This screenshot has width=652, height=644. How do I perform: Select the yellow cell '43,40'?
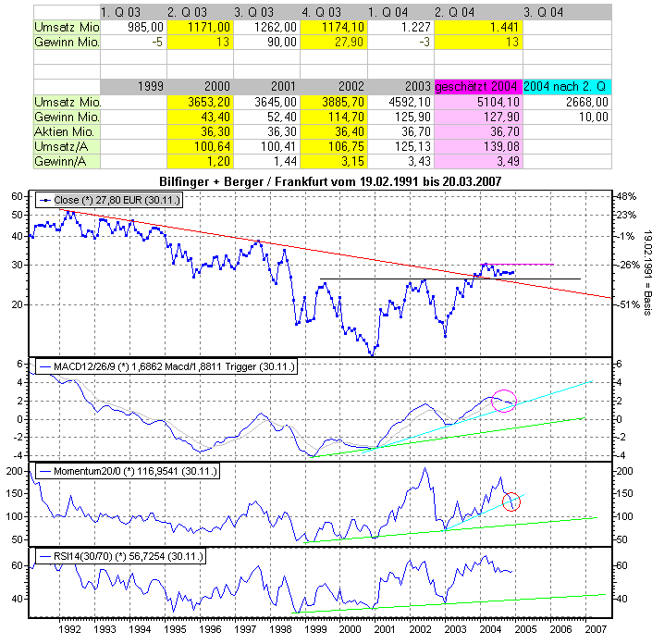pos(200,117)
